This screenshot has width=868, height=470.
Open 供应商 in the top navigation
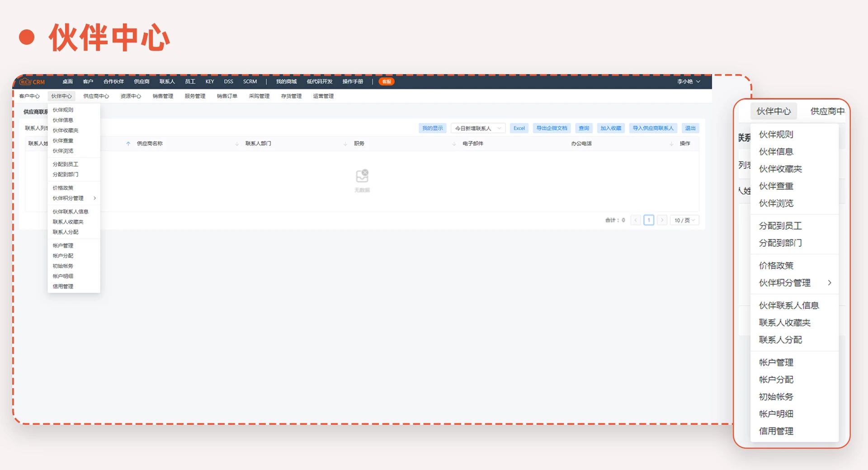(x=142, y=82)
